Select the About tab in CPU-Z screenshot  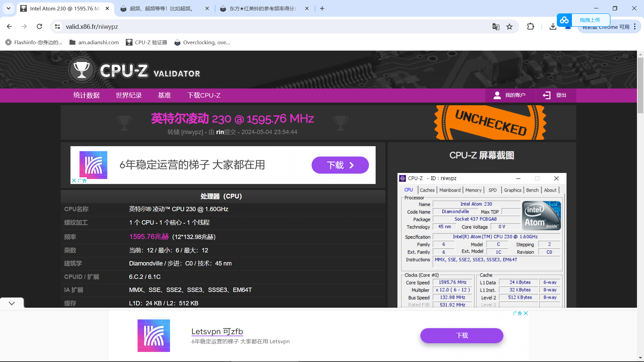(550, 190)
